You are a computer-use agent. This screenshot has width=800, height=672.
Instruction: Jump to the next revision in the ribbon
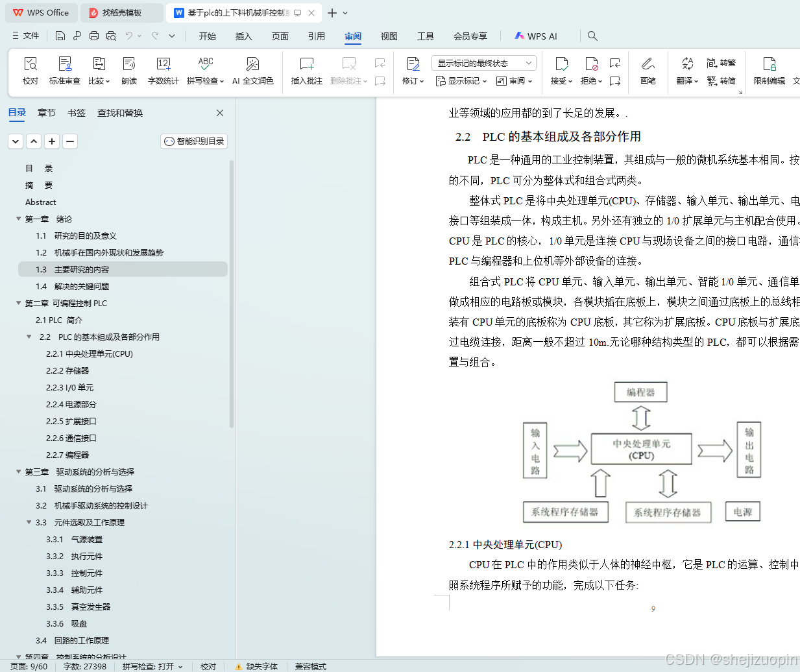pyautogui.click(x=615, y=81)
